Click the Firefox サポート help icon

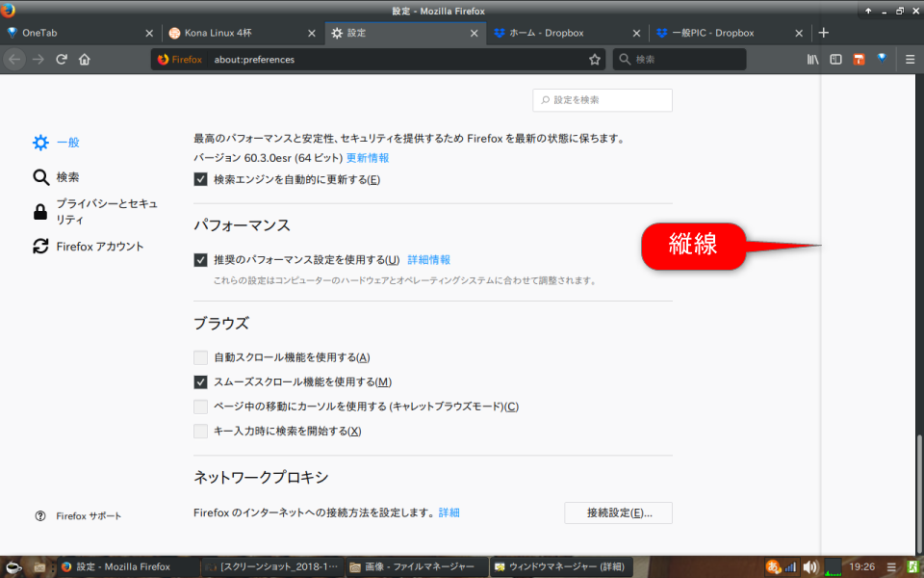(40, 516)
